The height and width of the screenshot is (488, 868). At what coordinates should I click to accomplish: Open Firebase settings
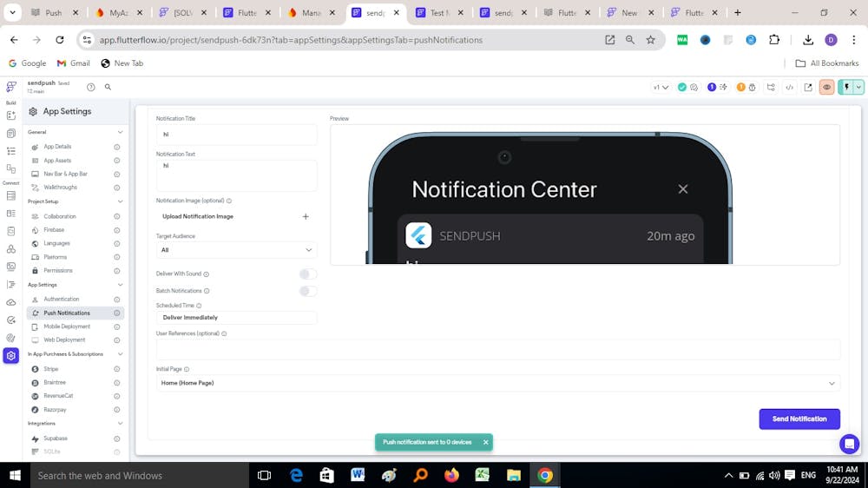[x=54, y=230]
